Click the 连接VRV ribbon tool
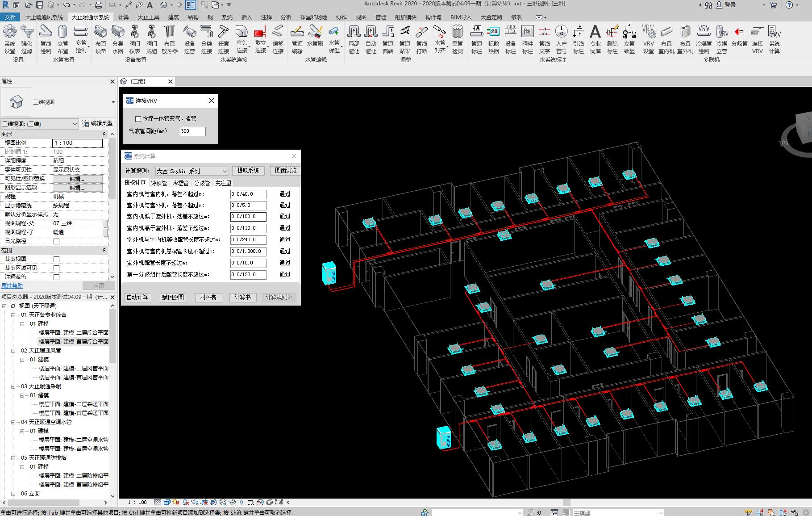Screen dimensions: 812x516 (x=757, y=33)
